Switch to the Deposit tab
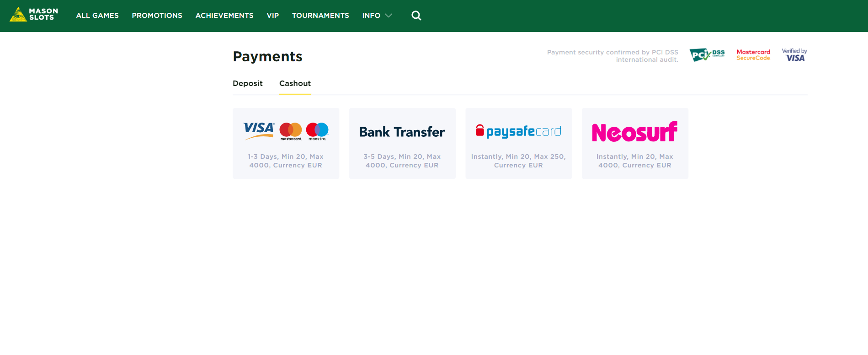The image size is (868, 355). 248,83
